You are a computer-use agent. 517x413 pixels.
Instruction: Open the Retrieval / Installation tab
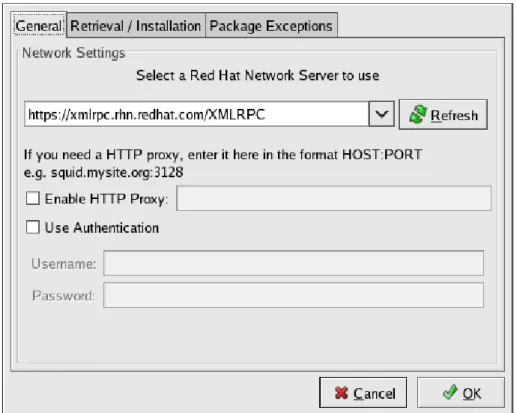pyautogui.click(x=136, y=26)
